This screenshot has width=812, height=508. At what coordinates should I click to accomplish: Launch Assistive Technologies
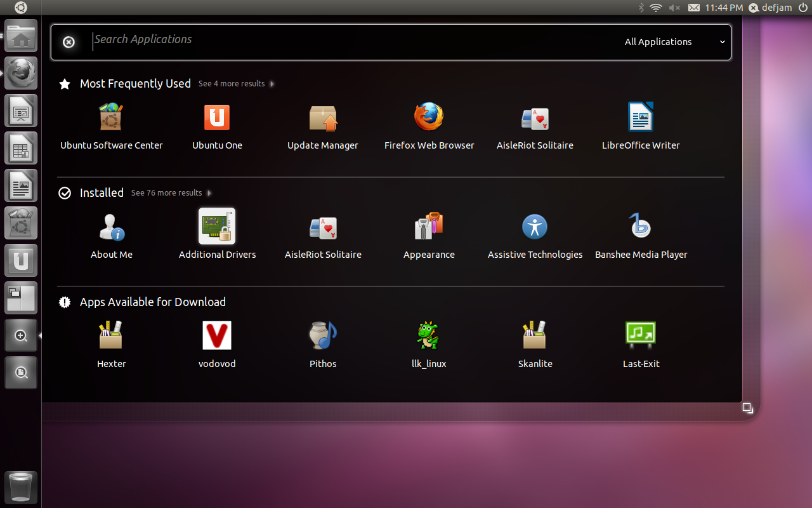(535, 236)
